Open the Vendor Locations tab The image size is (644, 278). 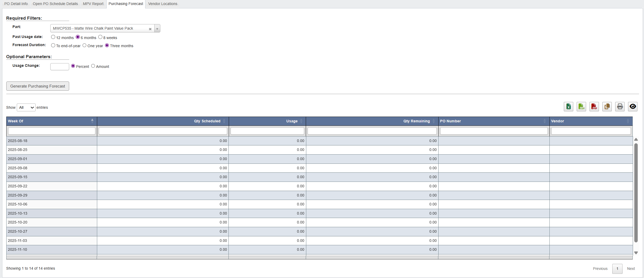(x=162, y=4)
